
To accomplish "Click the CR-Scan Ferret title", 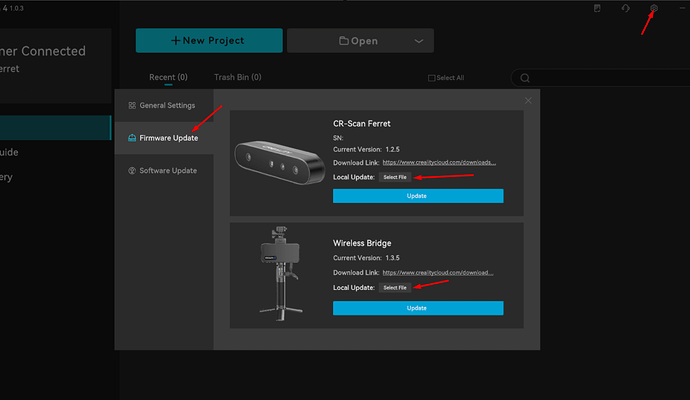I will 362,124.
